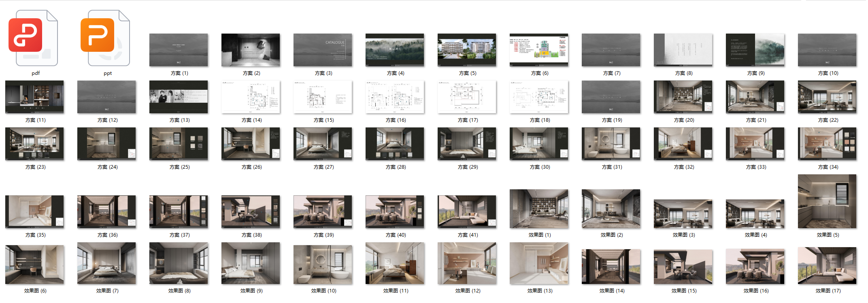The width and height of the screenshot is (868, 303).
Task: Open terrace image 方案 (39)
Action: (x=323, y=212)
